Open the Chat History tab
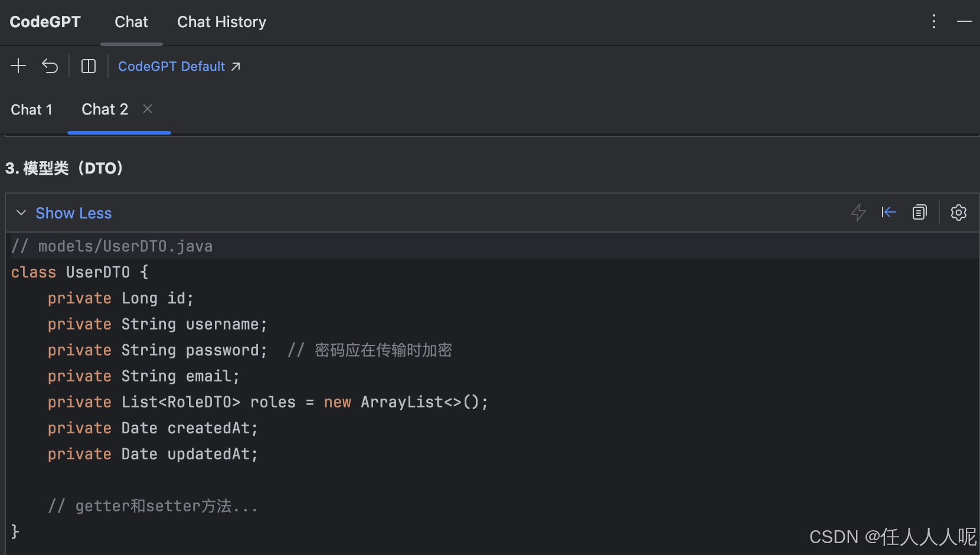980x555 pixels. click(x=221, y=22)
